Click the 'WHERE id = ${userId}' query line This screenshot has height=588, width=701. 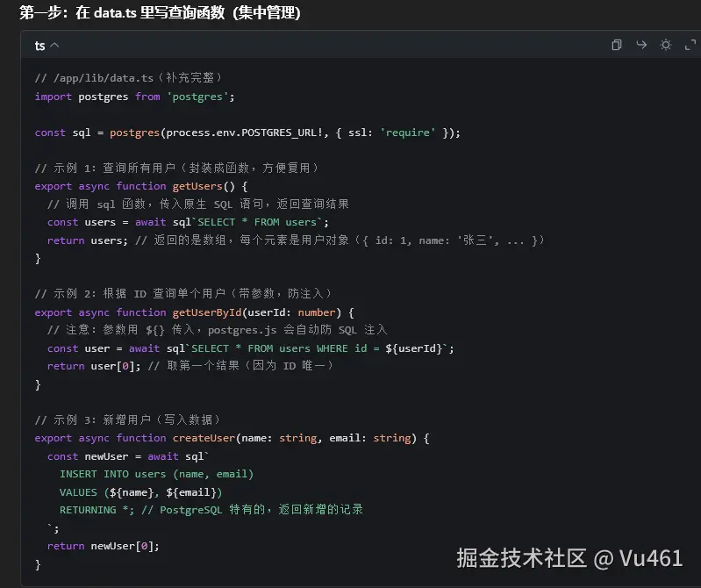pyautogui.click(x=251, y=348)
